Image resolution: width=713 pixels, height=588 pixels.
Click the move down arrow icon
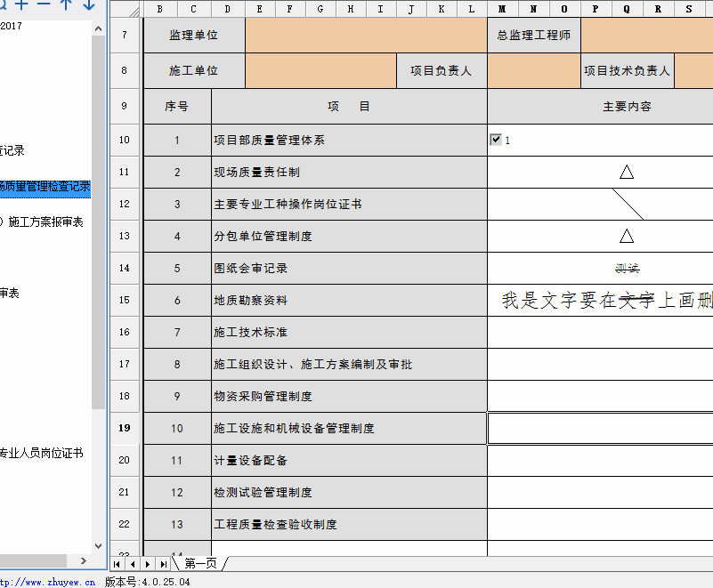88,4
